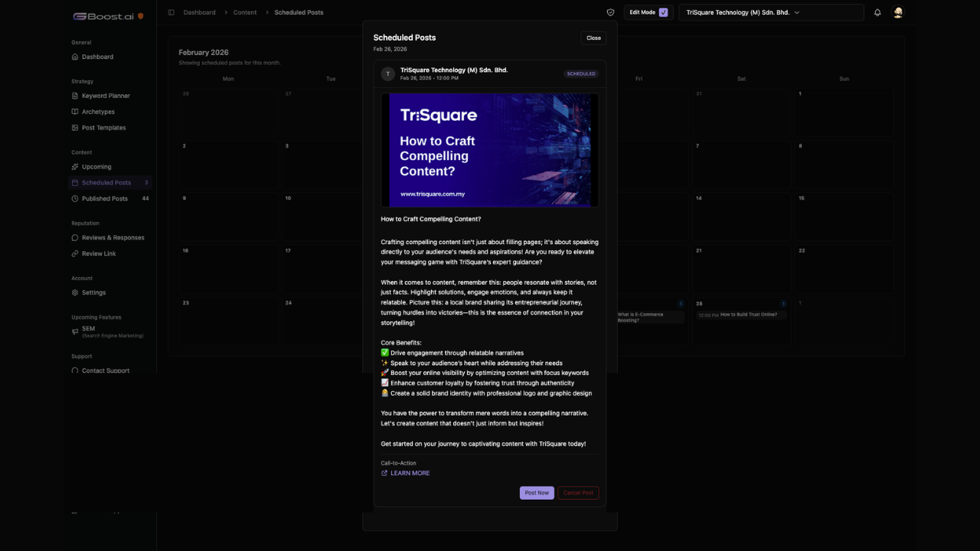Click the Content breadcrumb item
This screenshot has height=551, width=980.
click(x=245, y=12)
